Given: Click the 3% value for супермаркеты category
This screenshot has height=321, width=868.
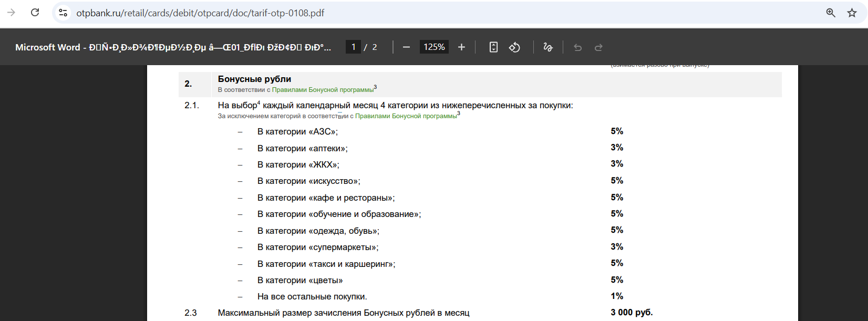Looking at the screenshot, I should pyautogui.click(x=617, y=246).
